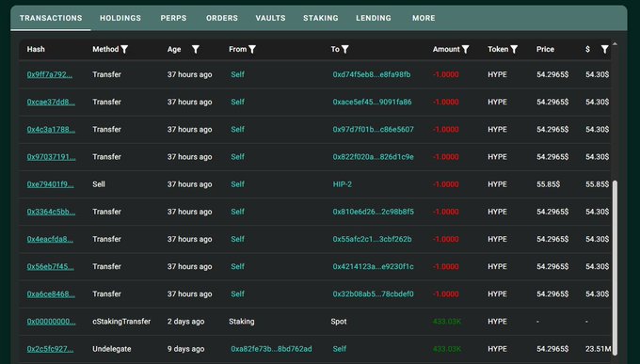
Task: Open transaction hash 0x4eacfda8...
Action: [x=50, y=239]
